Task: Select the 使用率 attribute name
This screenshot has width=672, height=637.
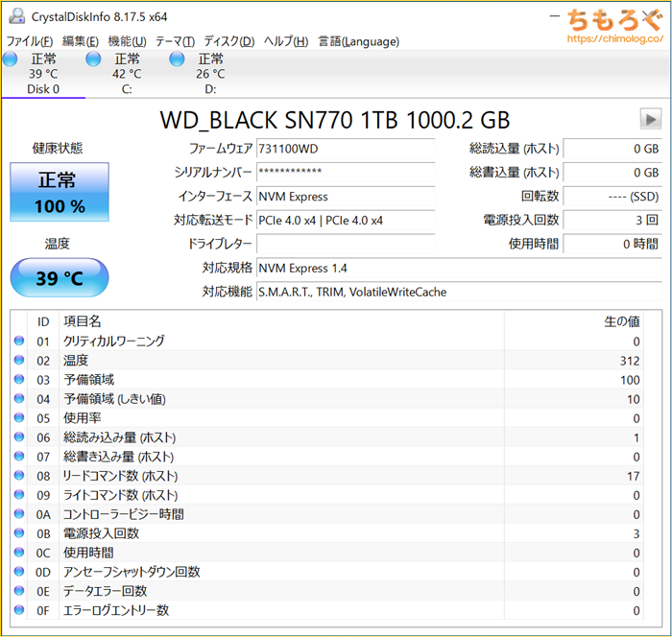Action: pos(83,417)
